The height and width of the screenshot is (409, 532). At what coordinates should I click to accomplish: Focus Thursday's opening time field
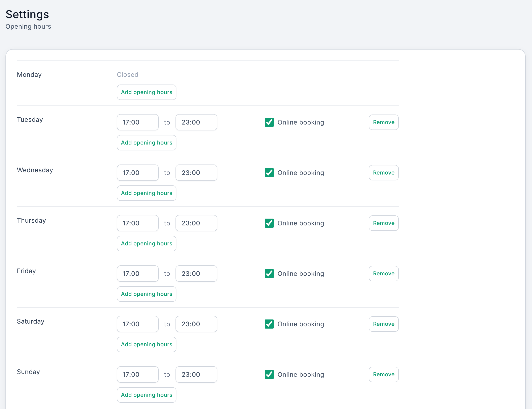click(x=138, y=223)
